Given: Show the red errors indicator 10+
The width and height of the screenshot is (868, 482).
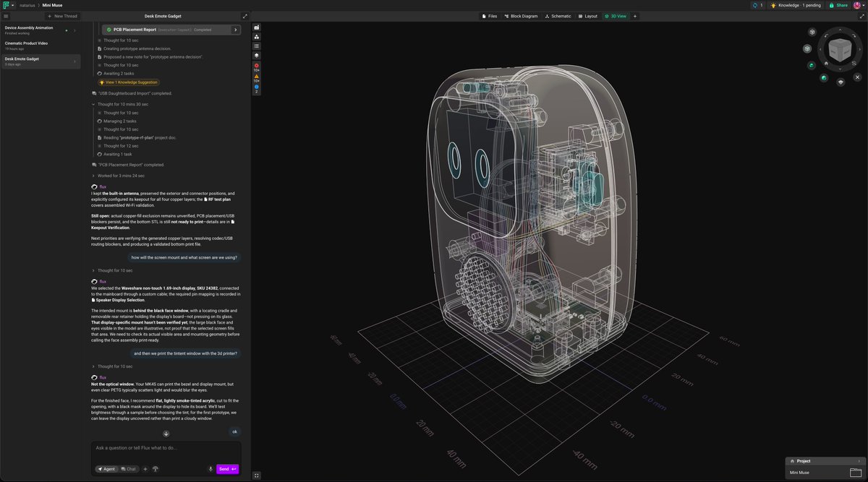Looking at the screenshot, I should [x=257, y=67].
